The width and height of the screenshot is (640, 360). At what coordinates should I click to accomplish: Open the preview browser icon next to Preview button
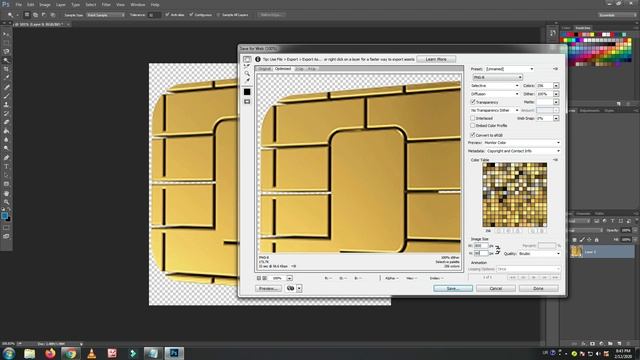click(290, 288)
